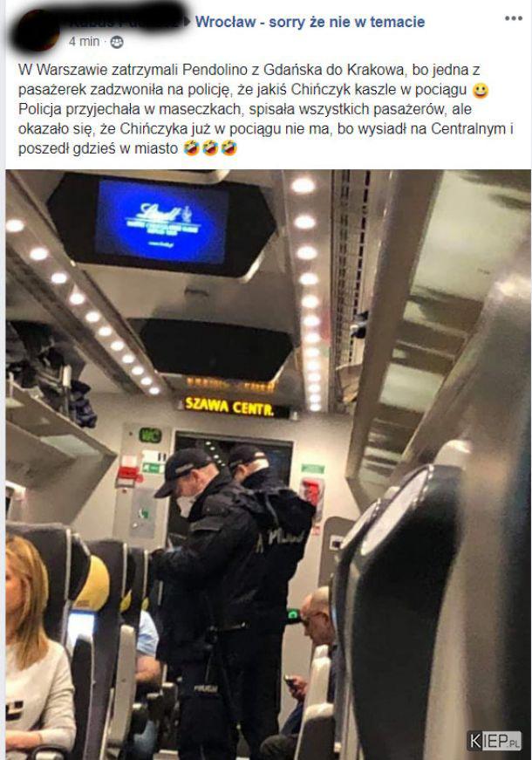
Task: Click the first laughing emoji after 'miasto'
Action: [x=192, y=147]
